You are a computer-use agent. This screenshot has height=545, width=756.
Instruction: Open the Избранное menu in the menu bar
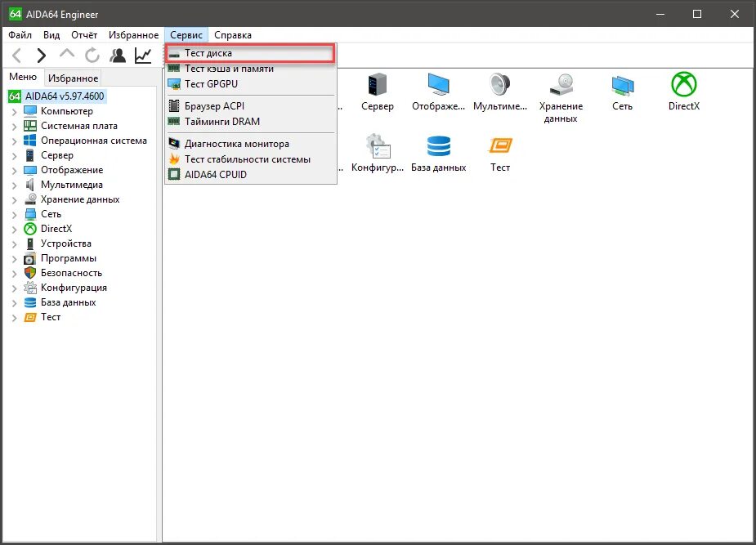[133, 34]
